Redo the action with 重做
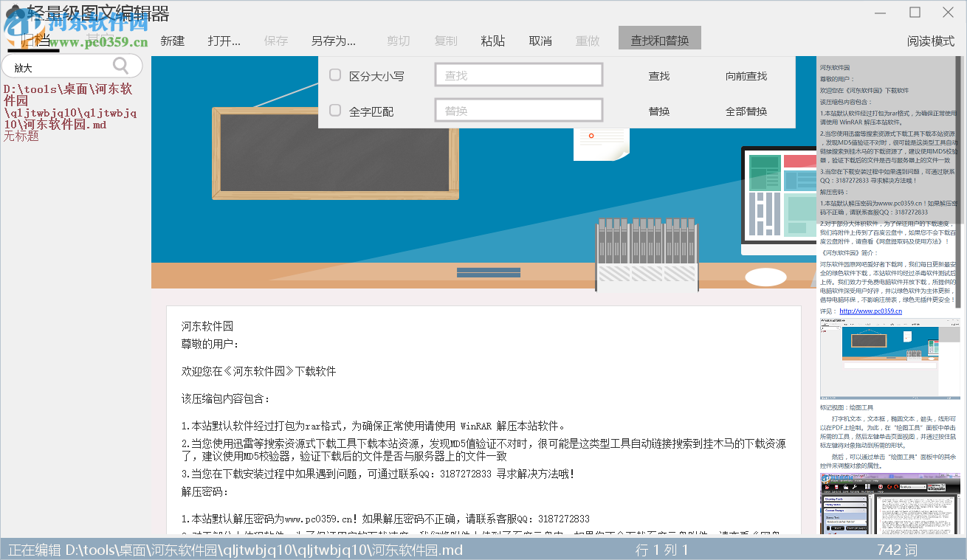Viewport: 967px width, 560px height. tap(588, 41)
